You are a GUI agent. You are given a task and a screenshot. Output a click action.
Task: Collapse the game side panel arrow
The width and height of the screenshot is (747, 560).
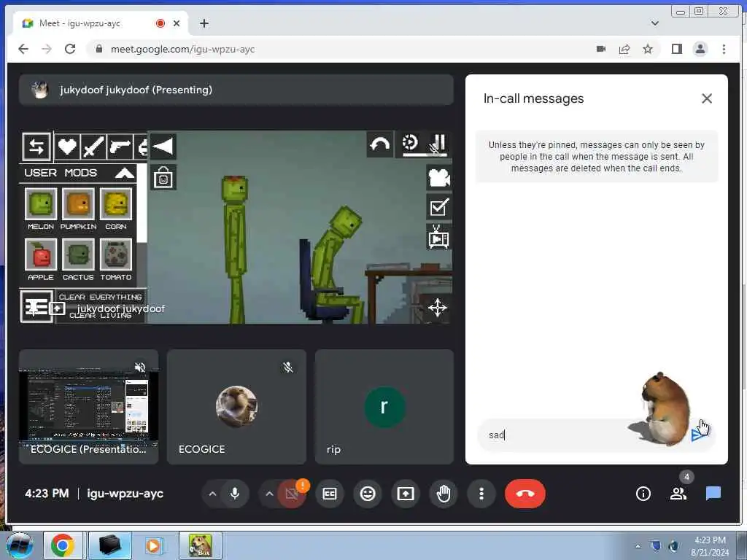(163, 146)
